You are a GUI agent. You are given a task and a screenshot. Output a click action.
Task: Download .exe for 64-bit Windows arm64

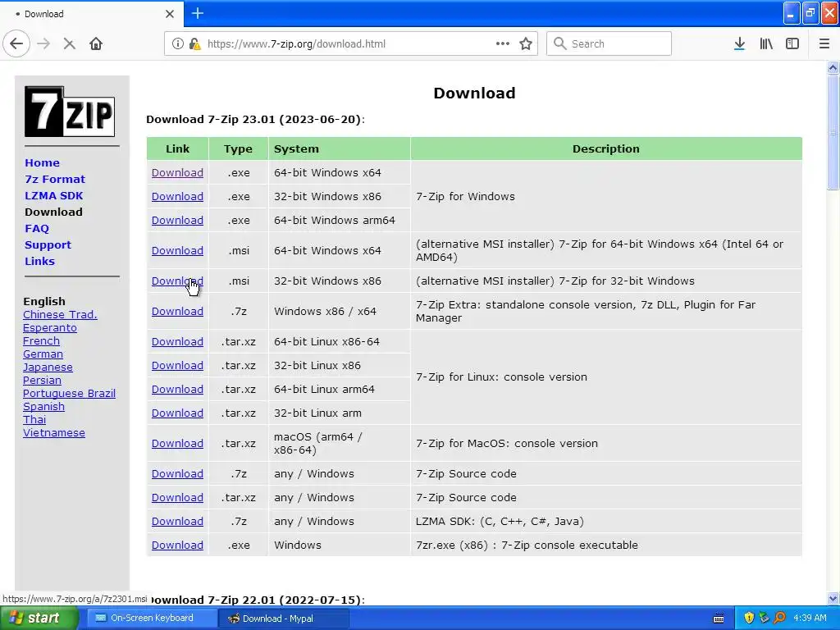point(177,220)
